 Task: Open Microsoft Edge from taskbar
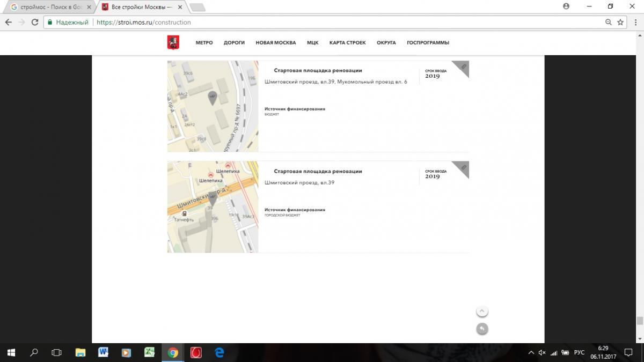(219, 352)
